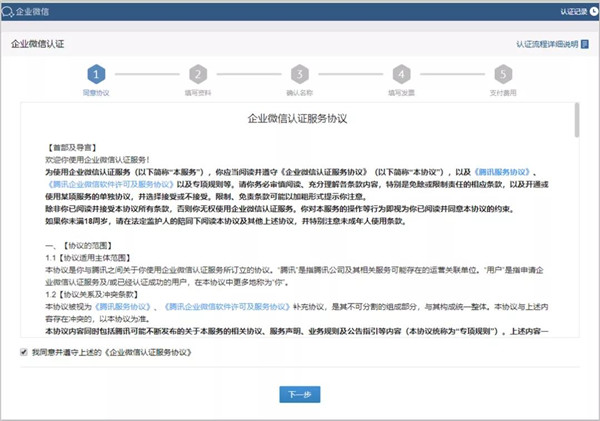Open 认证记录 clock icon

(x=594, y=12)
